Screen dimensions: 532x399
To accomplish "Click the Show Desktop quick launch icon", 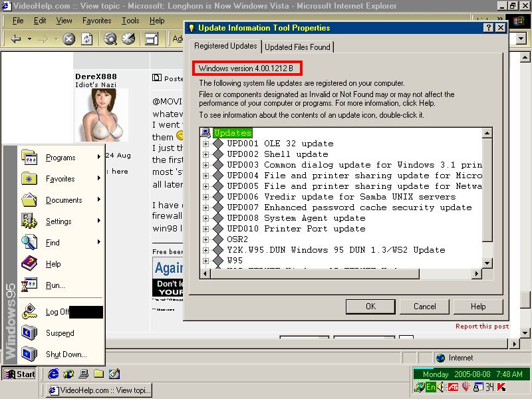I will (84, 374).
